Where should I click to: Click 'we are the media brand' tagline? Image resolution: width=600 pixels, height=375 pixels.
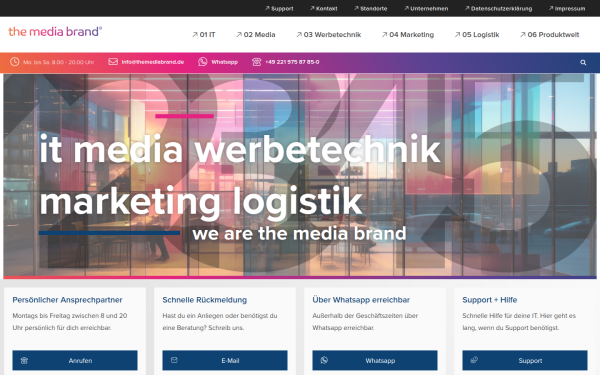click(x=299, y=233)
